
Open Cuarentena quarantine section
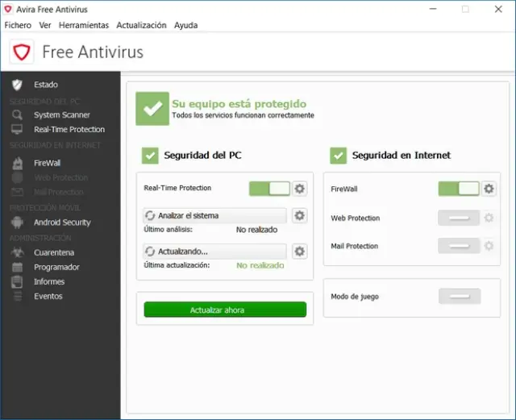click(53, 252)
